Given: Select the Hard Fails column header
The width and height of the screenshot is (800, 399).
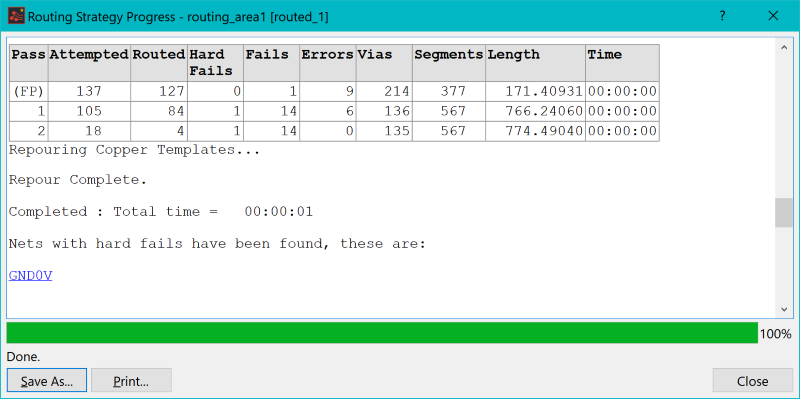Looking at the screenshot, I should pos(215,63).
